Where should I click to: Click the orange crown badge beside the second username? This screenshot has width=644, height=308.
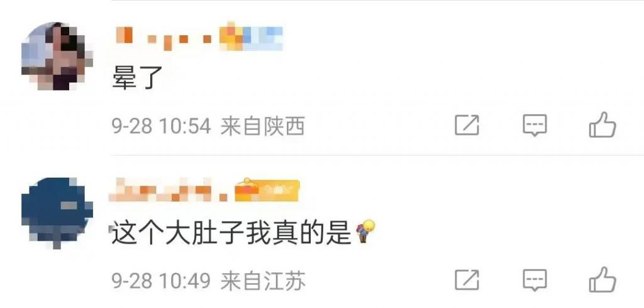point(267,190)
